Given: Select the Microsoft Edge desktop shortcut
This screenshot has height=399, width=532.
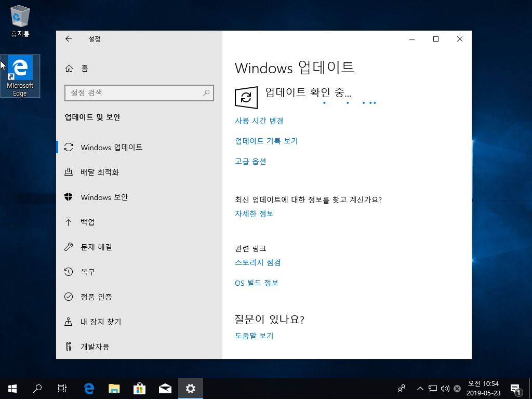Looking at the screenshot, I should click(x=20, y=76).
